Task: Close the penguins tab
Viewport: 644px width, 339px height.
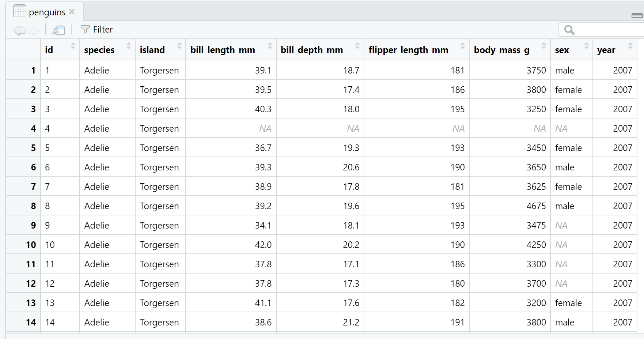Action: [72, 12]
